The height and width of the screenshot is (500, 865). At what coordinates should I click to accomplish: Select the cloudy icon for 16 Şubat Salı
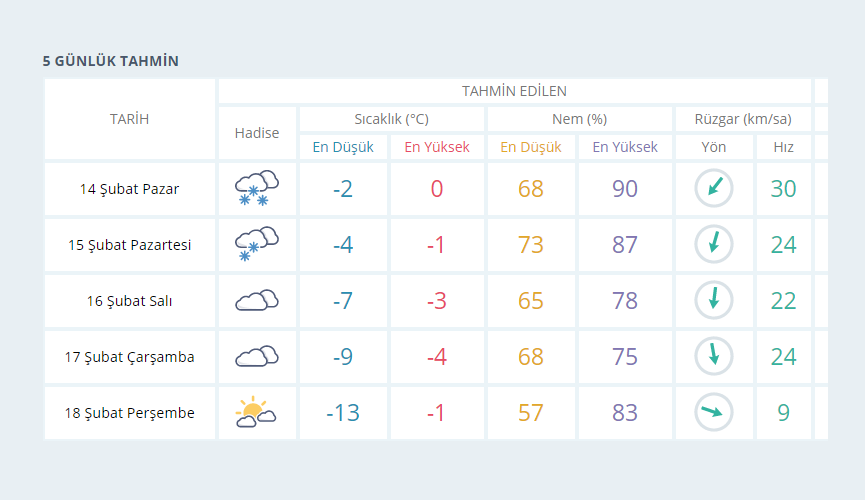(x=257, y=300)
